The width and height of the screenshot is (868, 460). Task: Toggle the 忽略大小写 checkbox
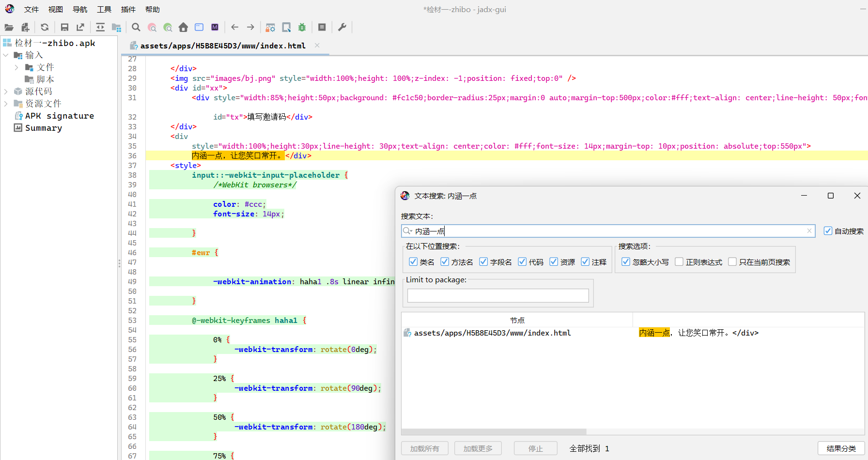point(626,262)
